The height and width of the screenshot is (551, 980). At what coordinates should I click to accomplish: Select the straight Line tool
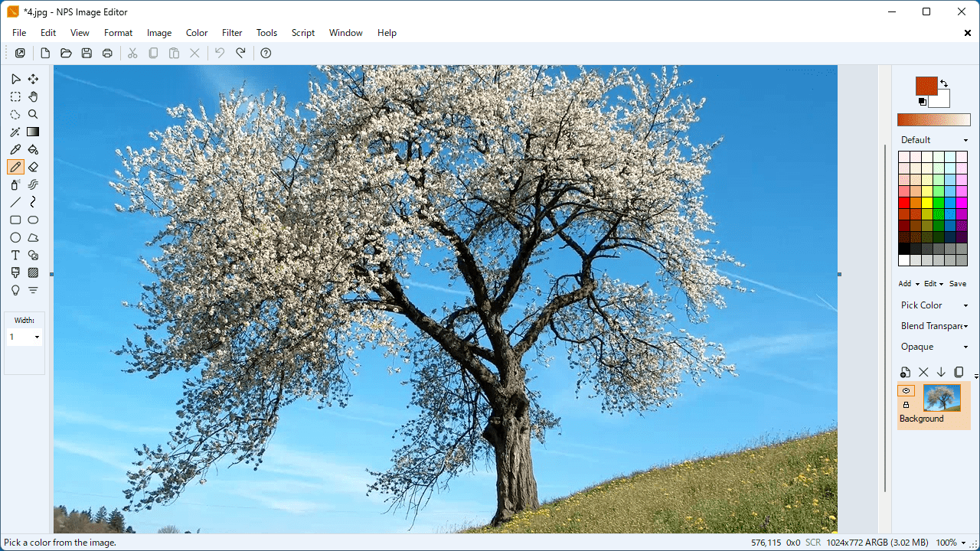point(15,202)
